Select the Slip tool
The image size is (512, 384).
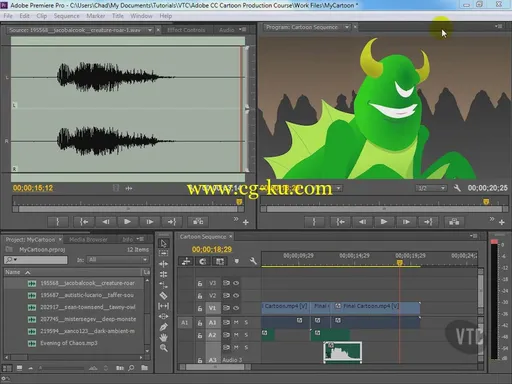(163, 306)
